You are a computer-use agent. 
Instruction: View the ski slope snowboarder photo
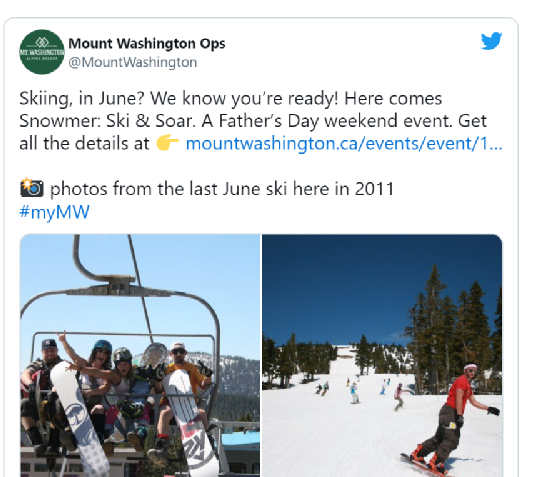[382, 355]
